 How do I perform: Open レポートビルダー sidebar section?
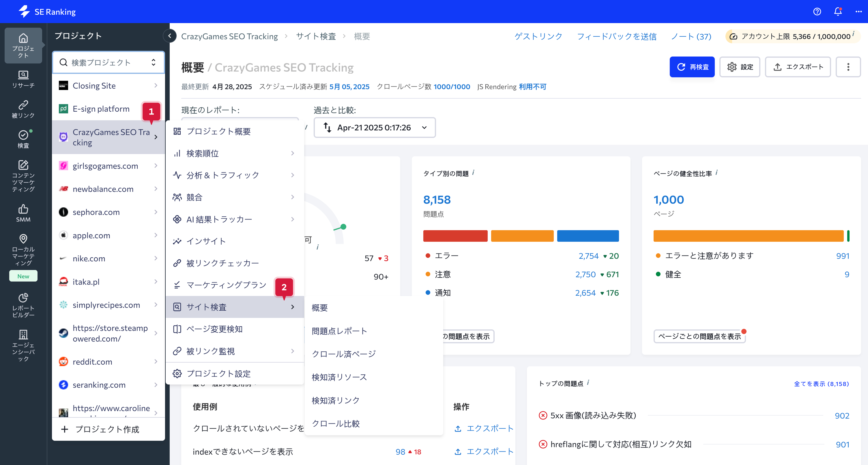point(23,305)
